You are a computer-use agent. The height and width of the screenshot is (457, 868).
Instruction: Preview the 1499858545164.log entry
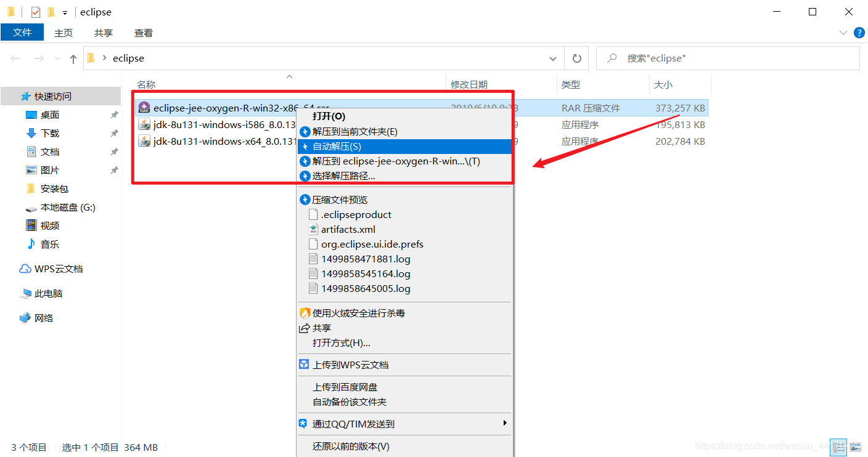tap(404, 273)
